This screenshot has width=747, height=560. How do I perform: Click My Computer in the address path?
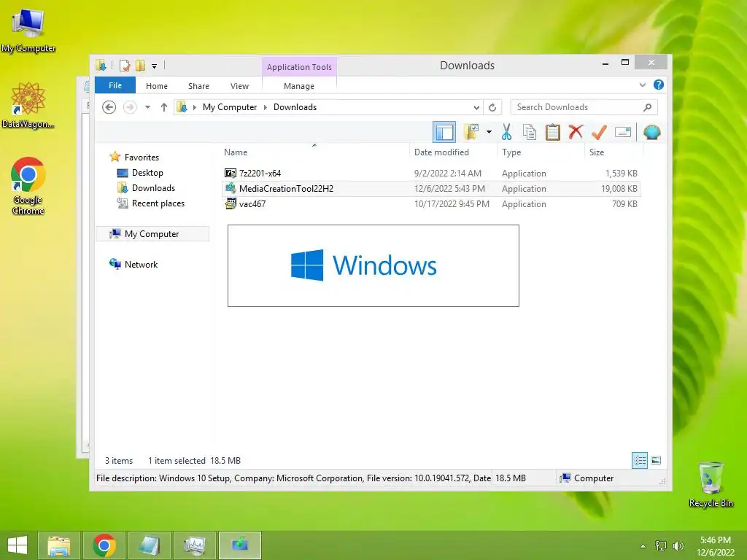230,107
